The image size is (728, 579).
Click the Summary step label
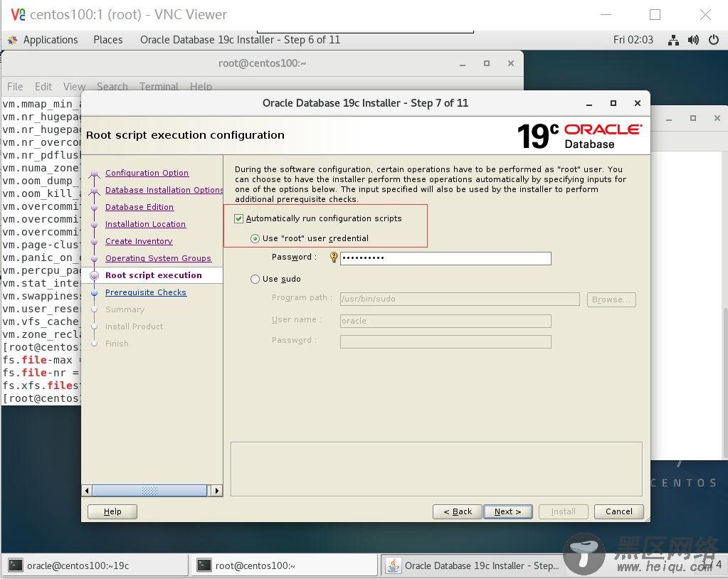[125, 309]
